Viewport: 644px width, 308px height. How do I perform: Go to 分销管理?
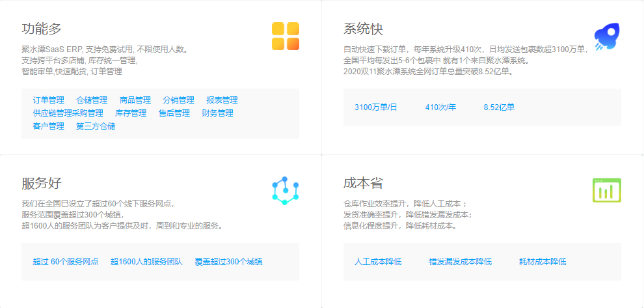point(179,100)
